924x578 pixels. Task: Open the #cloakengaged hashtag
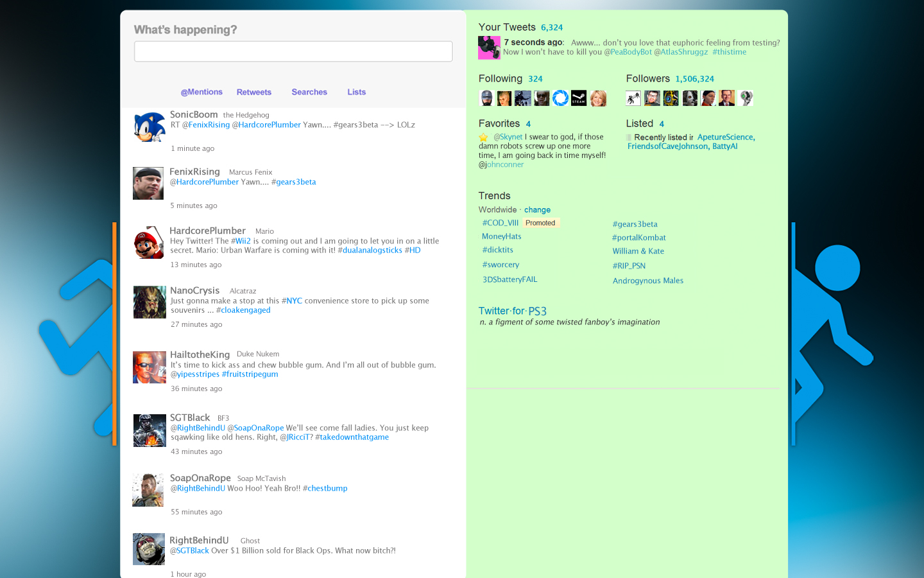point(243,310)
